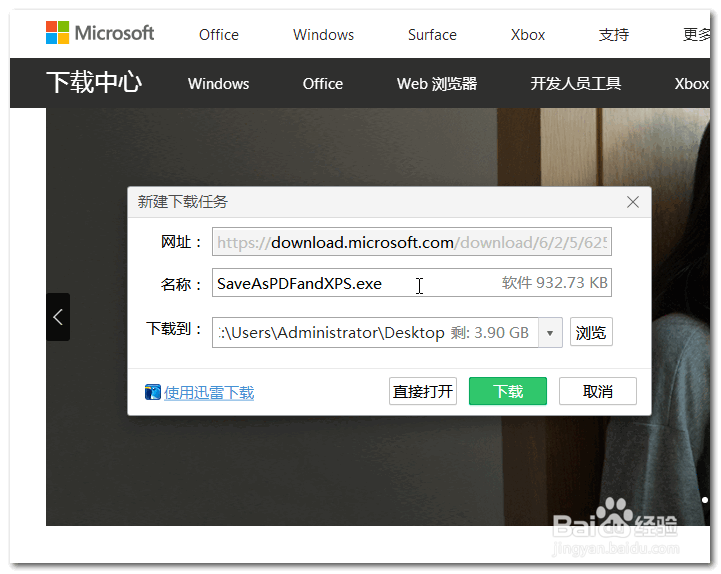Click the 剩: 3.90 GB free space text
Image resolution: width=721 pixels, height=574 pixels.
click(490, 333)
